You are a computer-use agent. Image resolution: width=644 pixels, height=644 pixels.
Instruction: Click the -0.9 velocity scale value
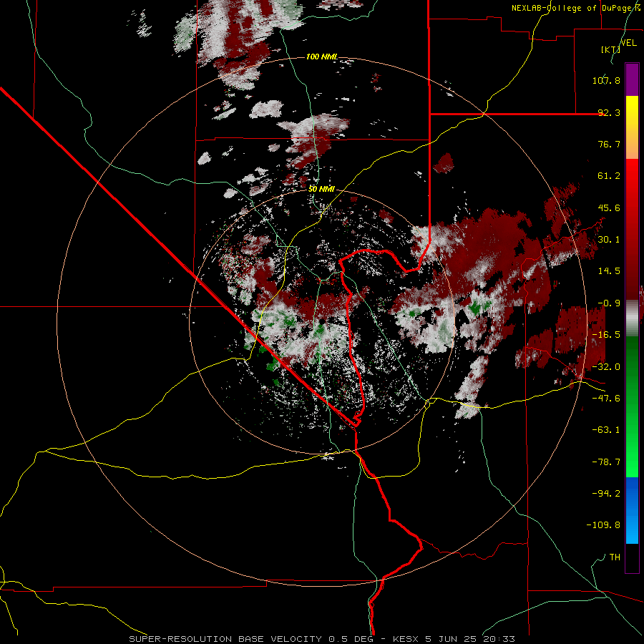[609, 303]
